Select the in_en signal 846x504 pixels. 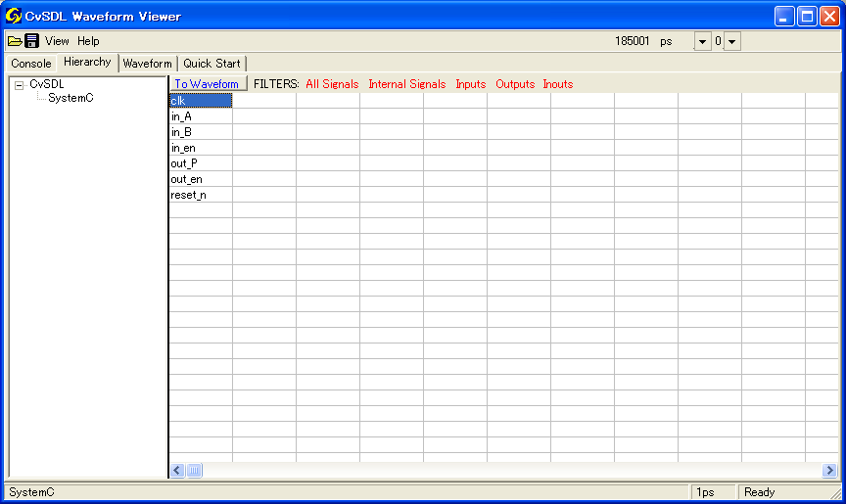point(201,148)
